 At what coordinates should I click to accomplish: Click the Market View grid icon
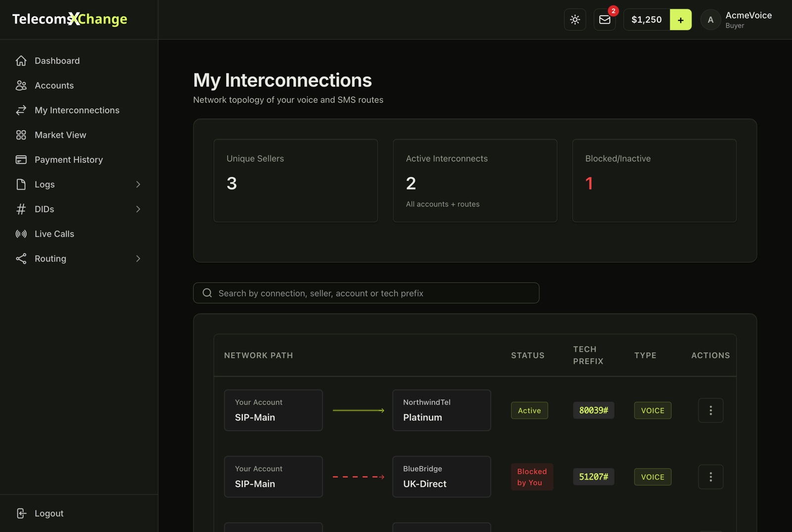click(x=21, y=135)
